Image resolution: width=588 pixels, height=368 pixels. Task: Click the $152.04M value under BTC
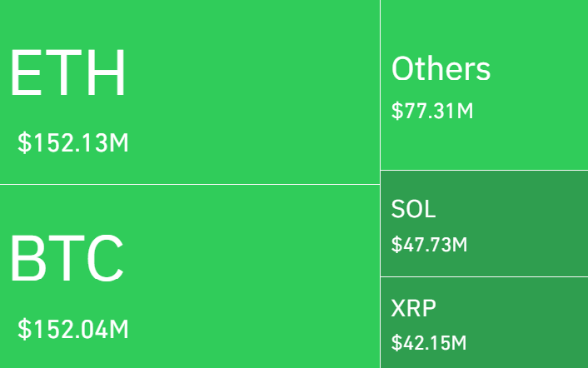coord(73,329)
